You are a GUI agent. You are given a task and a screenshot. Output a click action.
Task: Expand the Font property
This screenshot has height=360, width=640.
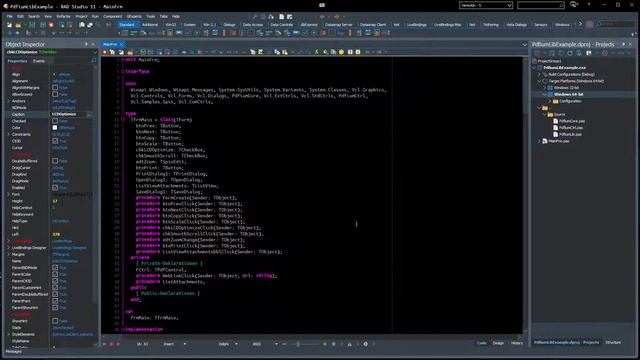coord(9,194)
